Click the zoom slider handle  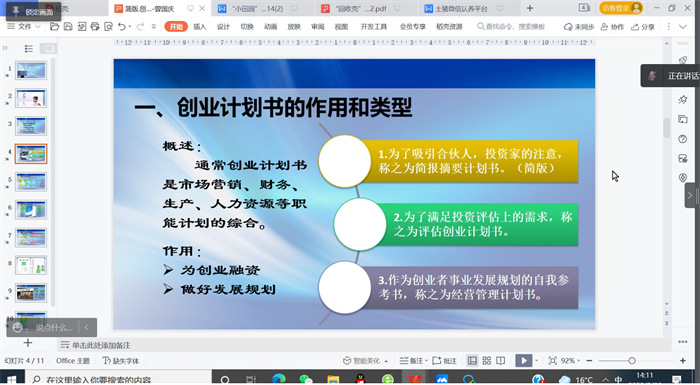(x=632, y=360)
